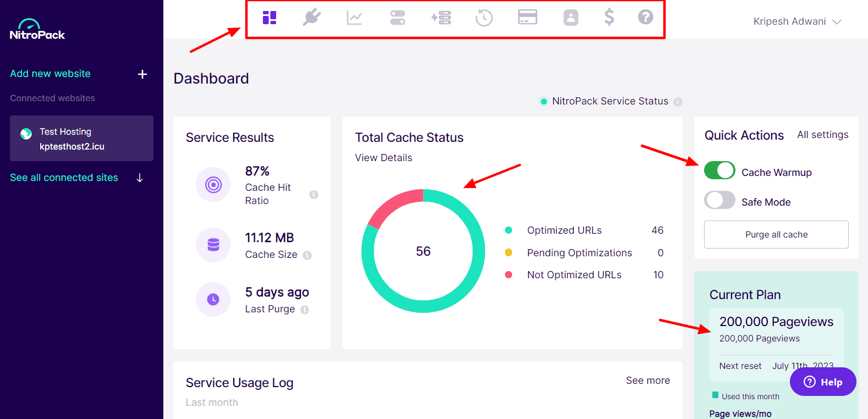Click the plus beside Add new website
The width and height of the screenshot is (868, 419).
pyautogui.click(x=142, y=74)
